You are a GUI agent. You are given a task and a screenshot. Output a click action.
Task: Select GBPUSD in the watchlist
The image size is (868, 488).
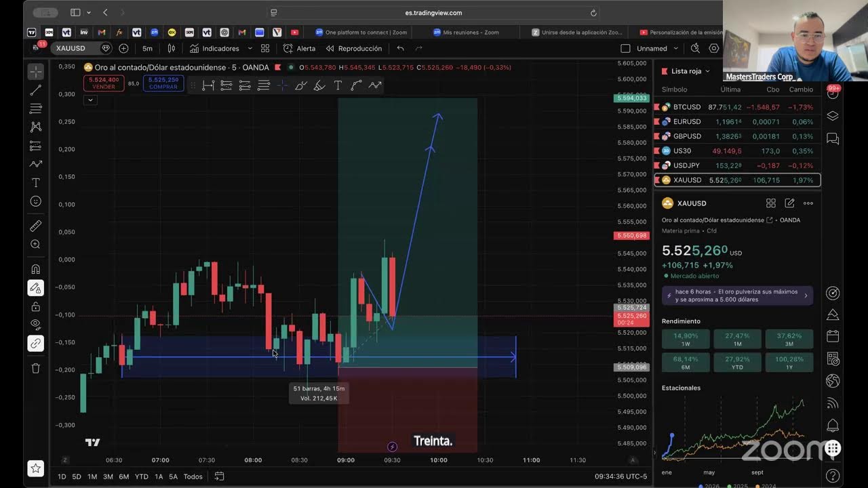pos(737,136)
